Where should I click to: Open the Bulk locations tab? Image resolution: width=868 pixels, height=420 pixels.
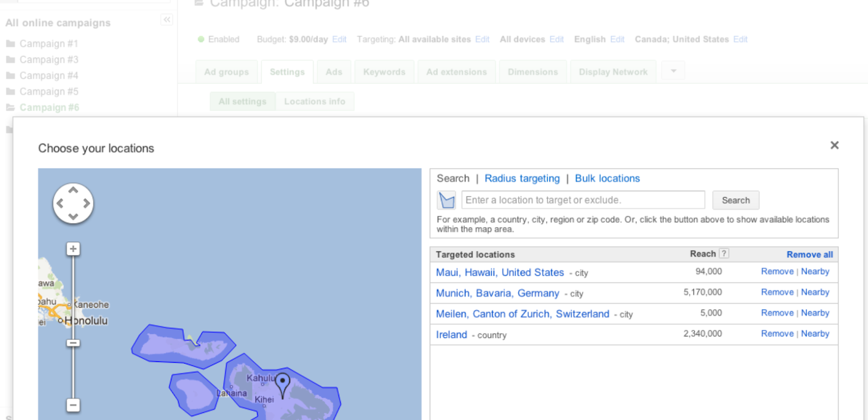607,178
